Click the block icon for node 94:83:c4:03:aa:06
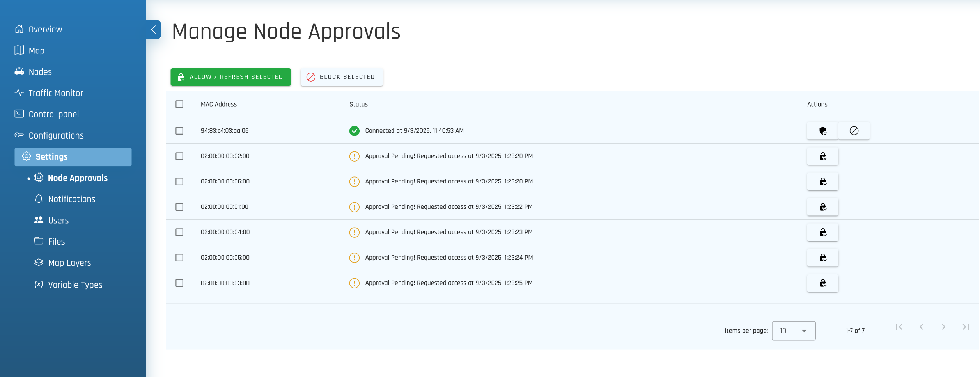This screenshot has height=377, width=980. coord(854,131)
